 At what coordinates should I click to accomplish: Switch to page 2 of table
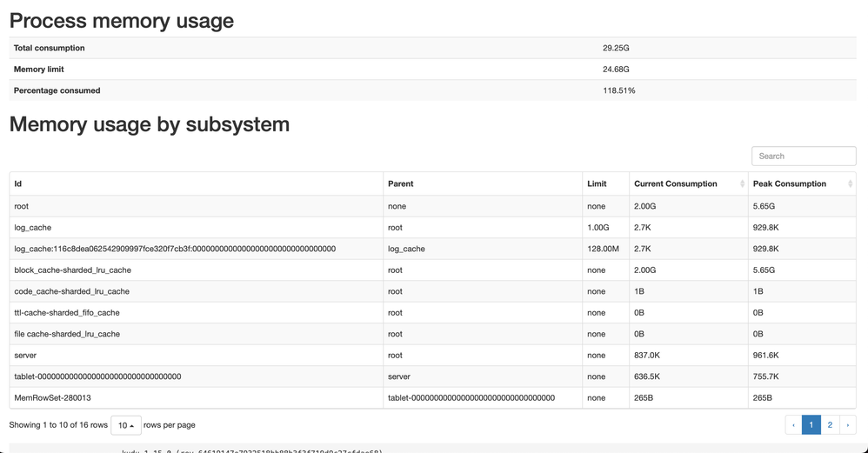[830, 425]
